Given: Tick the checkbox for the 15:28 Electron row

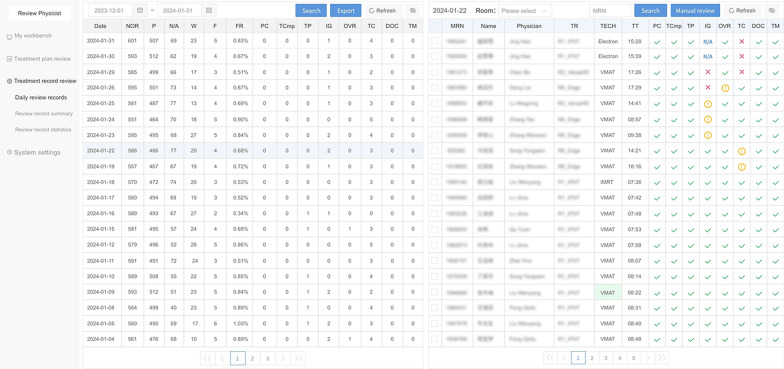Looking at the screenshot, I should click(x=434, y=41).
